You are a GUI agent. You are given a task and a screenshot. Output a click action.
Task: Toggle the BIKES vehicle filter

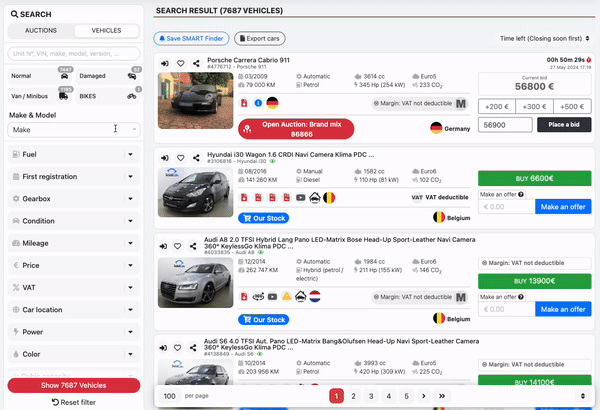[108, 96]
